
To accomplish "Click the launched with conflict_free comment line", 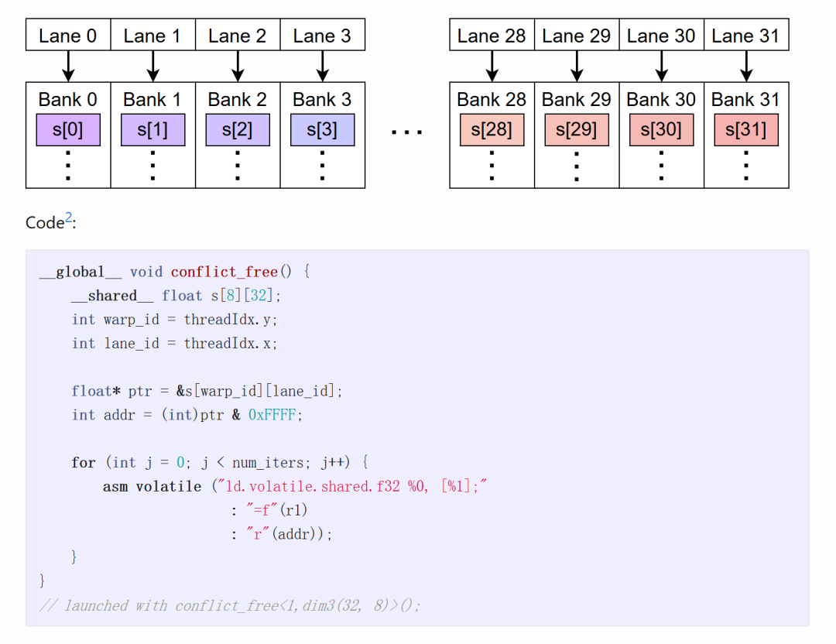I will point(230,605).
